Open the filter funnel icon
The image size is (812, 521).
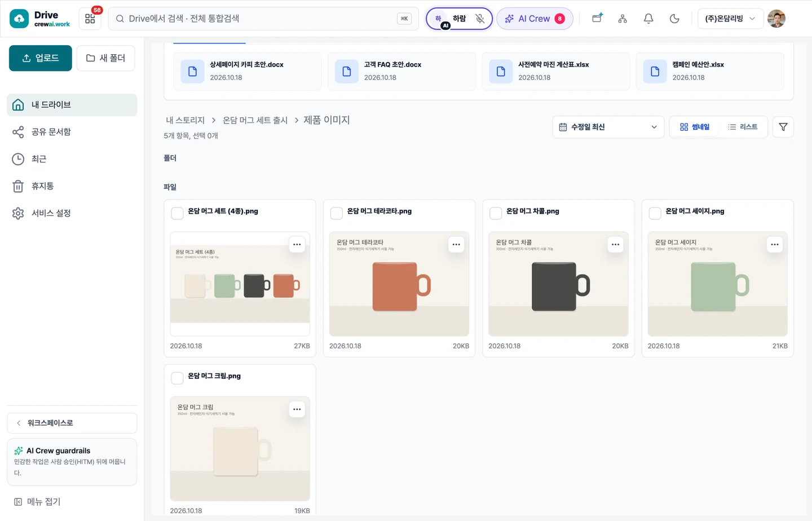[783, 127]
